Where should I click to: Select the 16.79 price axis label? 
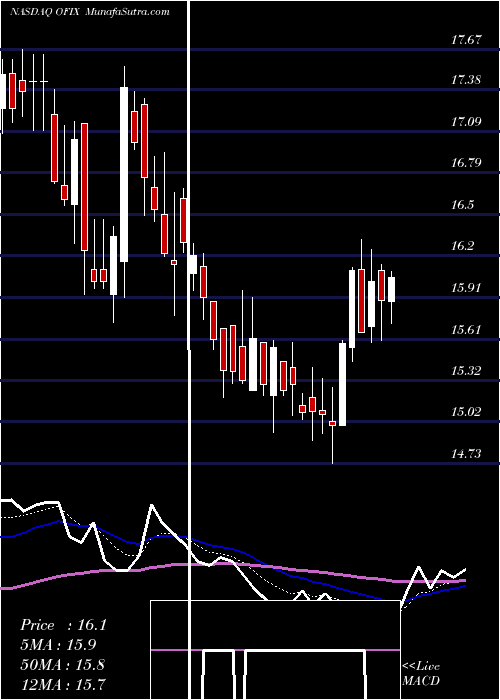click(466, 162)
